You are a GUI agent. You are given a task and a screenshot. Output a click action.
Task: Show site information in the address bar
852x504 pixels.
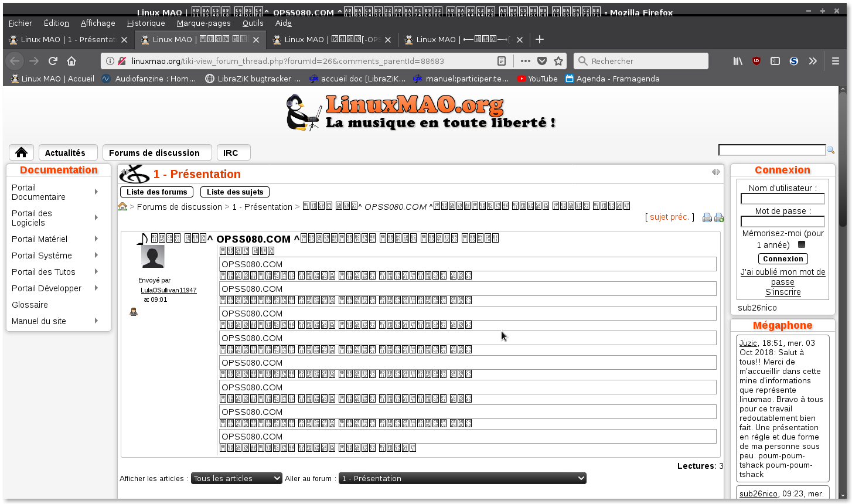pos(110,61)
